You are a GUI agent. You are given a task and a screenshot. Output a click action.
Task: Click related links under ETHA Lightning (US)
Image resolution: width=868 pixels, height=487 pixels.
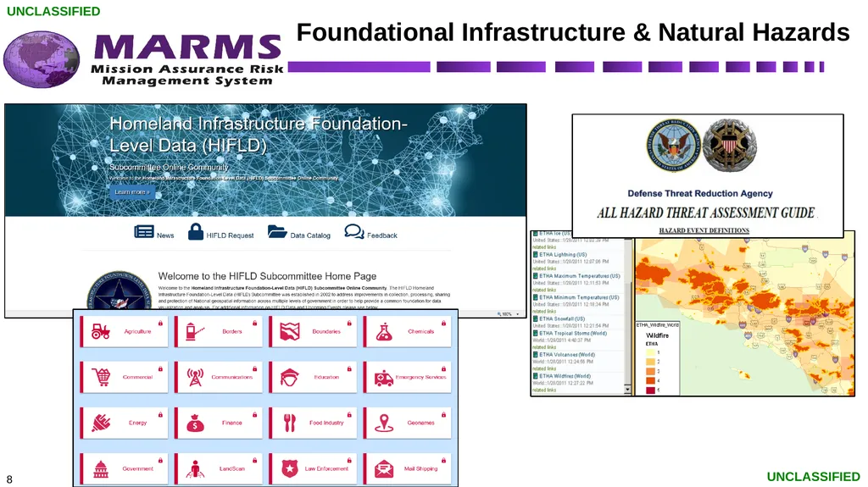pyautogui.click(x=544, y=268)
